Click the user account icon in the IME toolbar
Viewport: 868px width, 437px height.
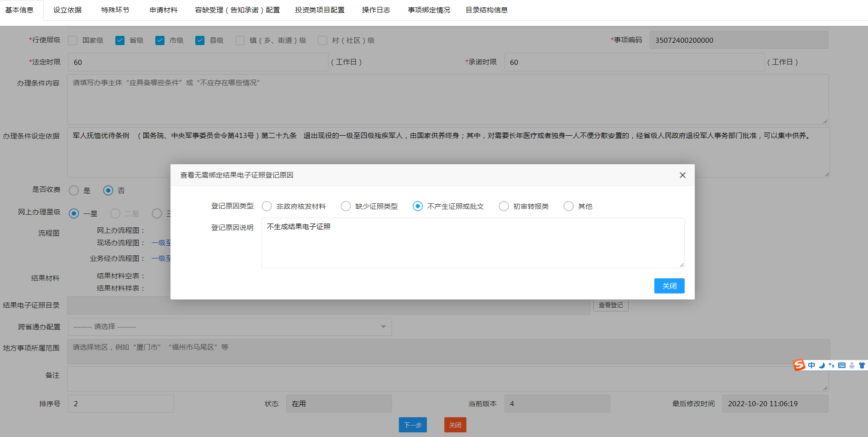click(852, 365)
